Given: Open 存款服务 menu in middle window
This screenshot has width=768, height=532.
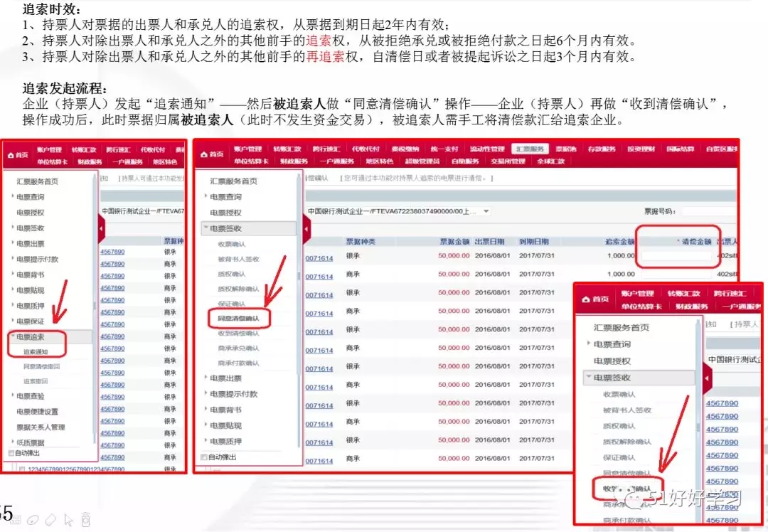Looking at the screenshot, I should [x=602, y=149].
